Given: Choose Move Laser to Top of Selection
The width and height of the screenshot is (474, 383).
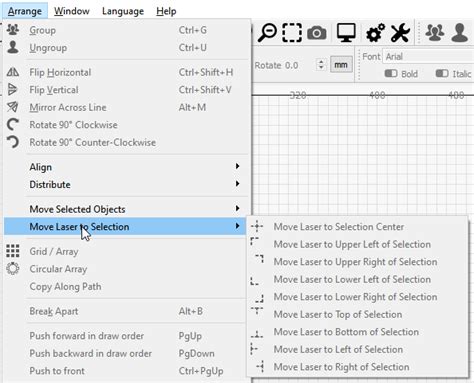Looking at the screenshot, I should pos(358,314).
